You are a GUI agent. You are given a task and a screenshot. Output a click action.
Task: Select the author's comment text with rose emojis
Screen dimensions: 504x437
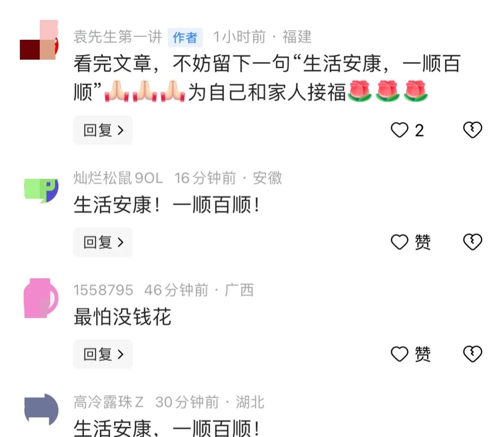pyautogui.click(x=267, y=78)
